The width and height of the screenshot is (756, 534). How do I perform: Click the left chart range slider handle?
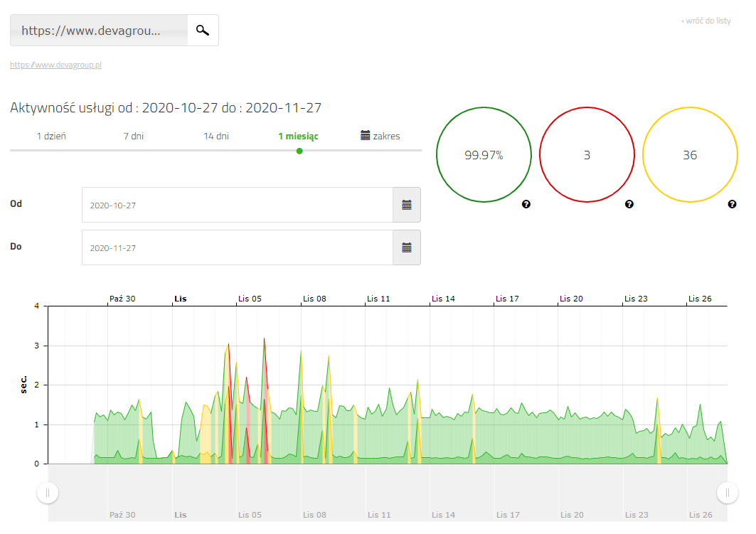pos(48,492)
